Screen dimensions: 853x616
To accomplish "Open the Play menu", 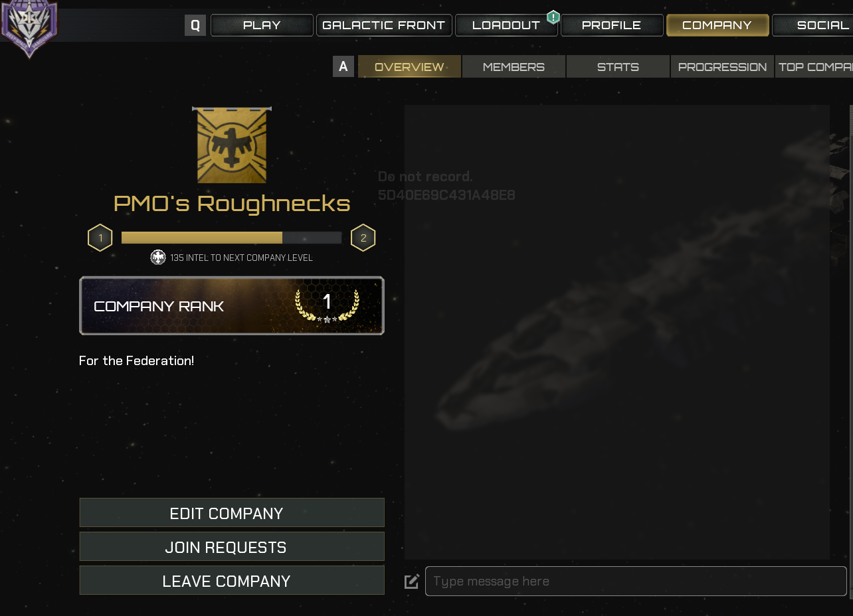I will click(x=262, y=25).
